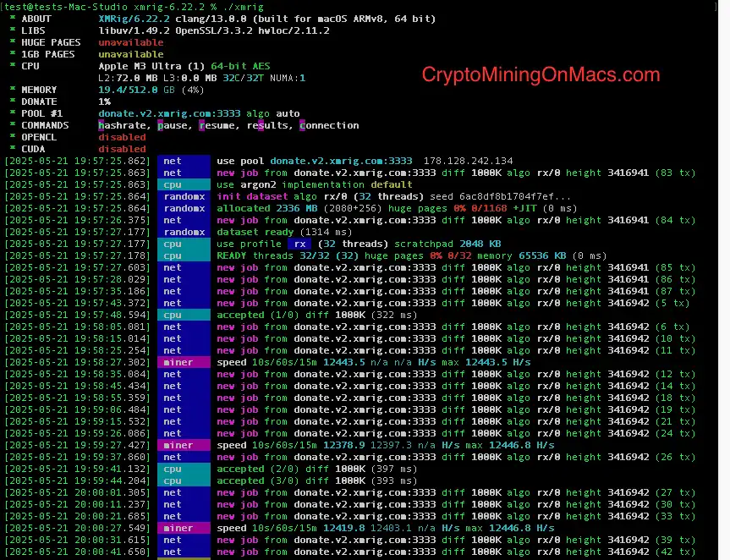Click the randomx badge at 19:57:27.177

click(x=184, y=233)
